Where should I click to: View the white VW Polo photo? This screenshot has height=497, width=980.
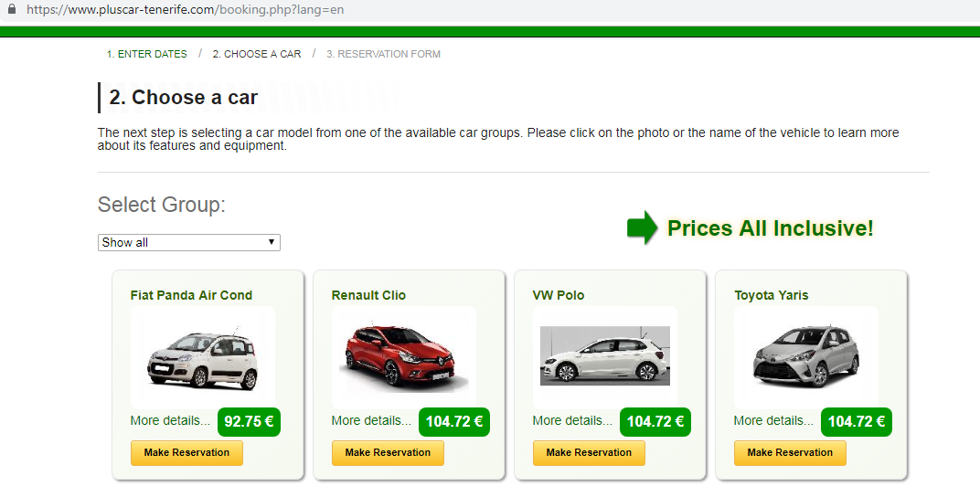pyautogui.click(x=605, y=356)
